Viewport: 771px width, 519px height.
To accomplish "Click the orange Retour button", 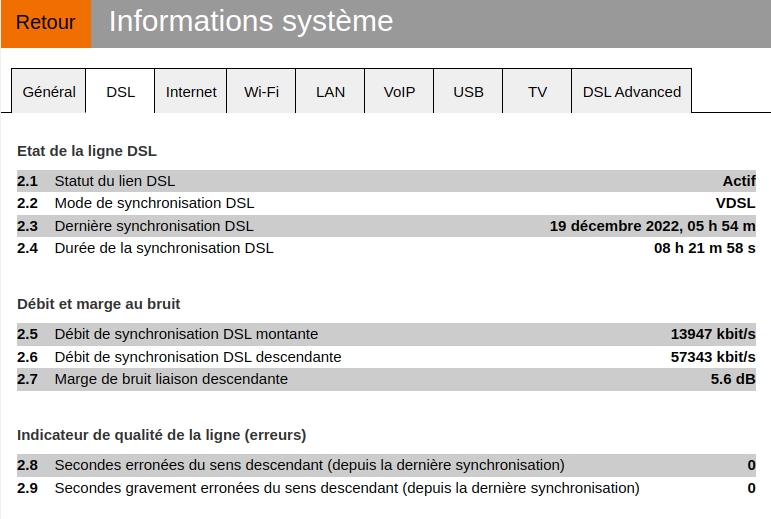I will click(x=45, y=23).
